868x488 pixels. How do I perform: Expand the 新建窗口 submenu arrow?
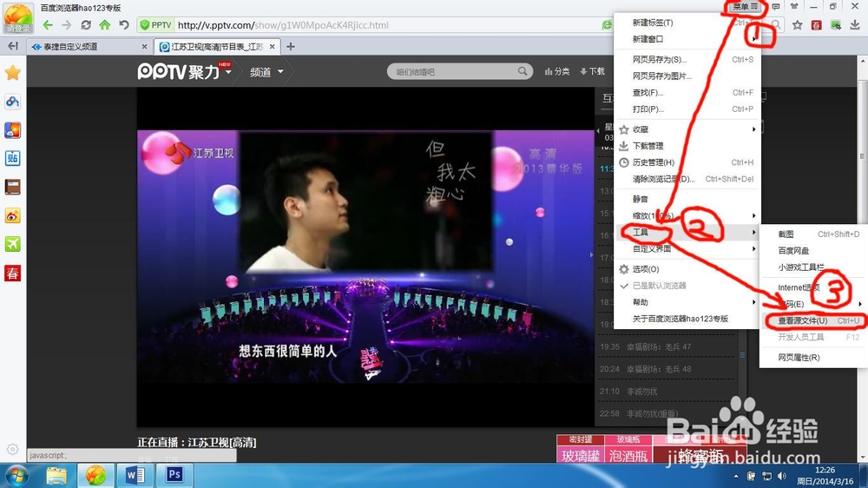(x=753, y=39)
